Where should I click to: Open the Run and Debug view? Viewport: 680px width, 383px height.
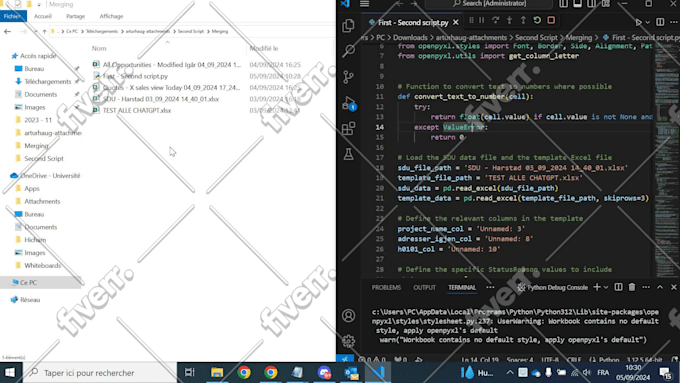pyautogui.click(x=348, y=103)
